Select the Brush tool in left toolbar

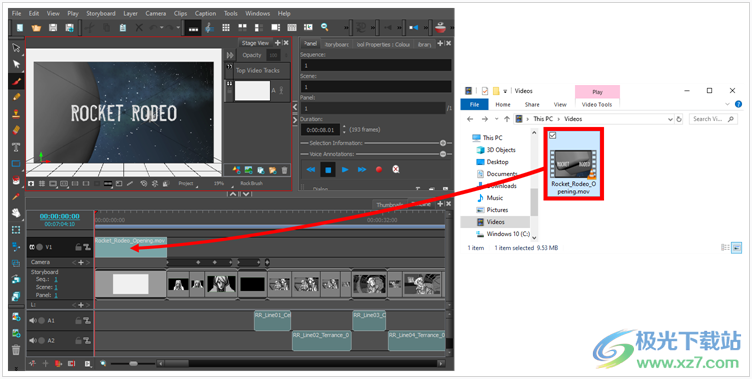pyautogui.click(x=16, y=81)
